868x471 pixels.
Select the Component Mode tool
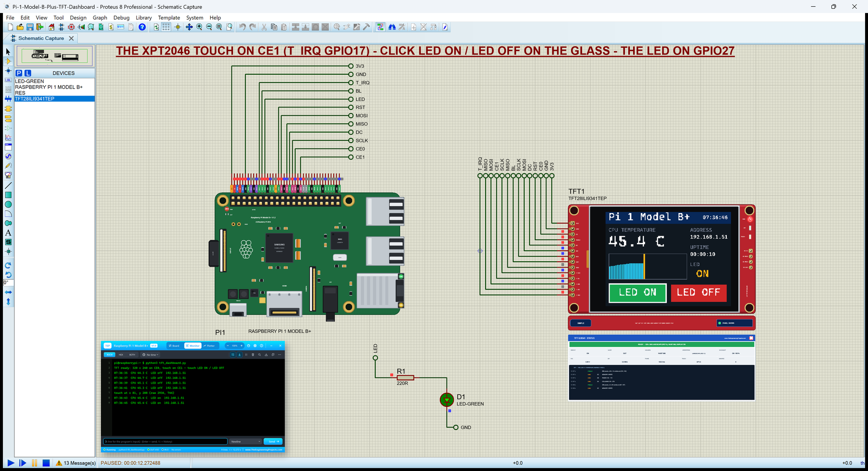click(8, 61)
